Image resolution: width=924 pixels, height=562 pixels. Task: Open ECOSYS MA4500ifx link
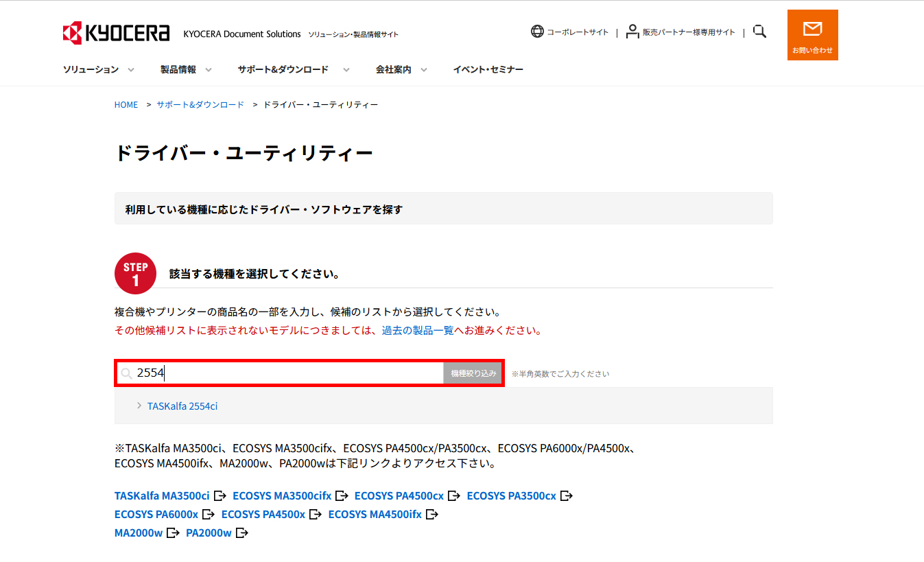point(375,514)
